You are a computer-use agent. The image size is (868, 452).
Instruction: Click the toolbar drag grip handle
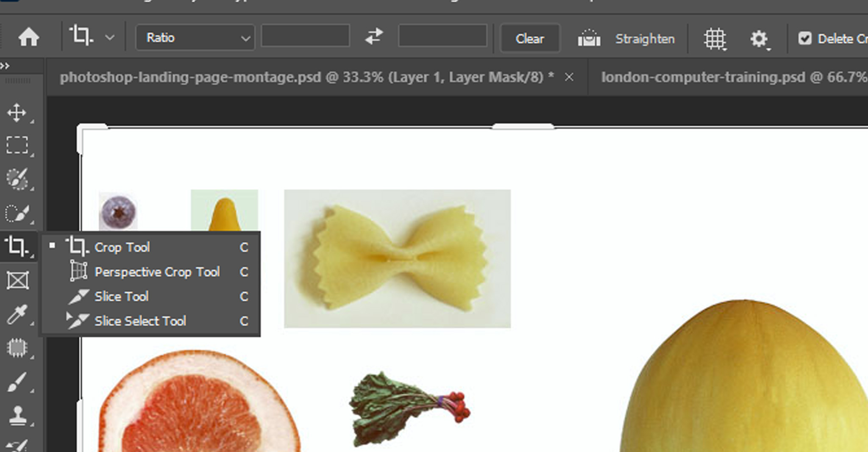17,80
